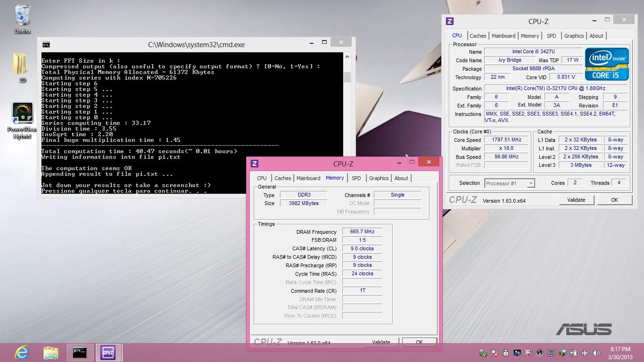The height and width of the screenshot is (362, 644).
Task: Open About tab in right CPU-Z window
Action: point(596,36)
